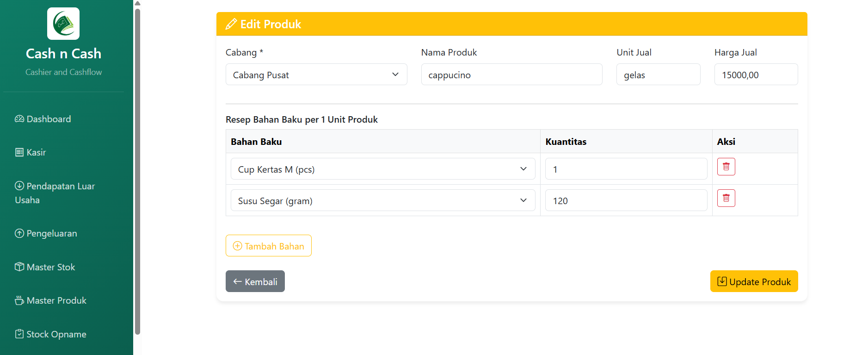868x355 pixels.
Task: Click the Pengeluaran up-arrow circle icon
Action: 19,233
